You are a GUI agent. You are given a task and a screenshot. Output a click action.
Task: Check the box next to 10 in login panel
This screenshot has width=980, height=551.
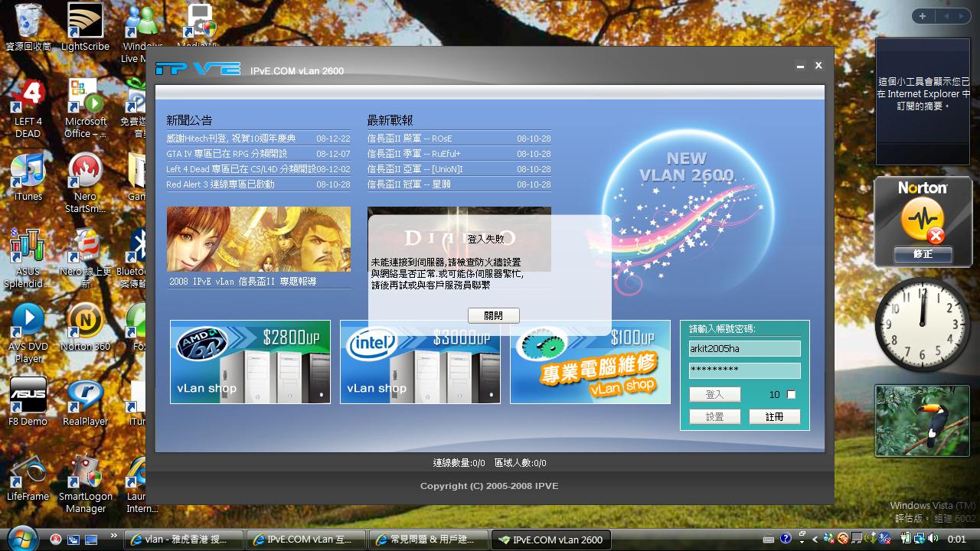[x=791, y=394]
